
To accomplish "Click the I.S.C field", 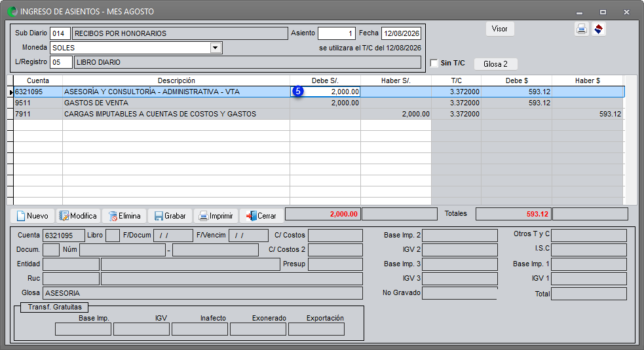I will 589,250.
